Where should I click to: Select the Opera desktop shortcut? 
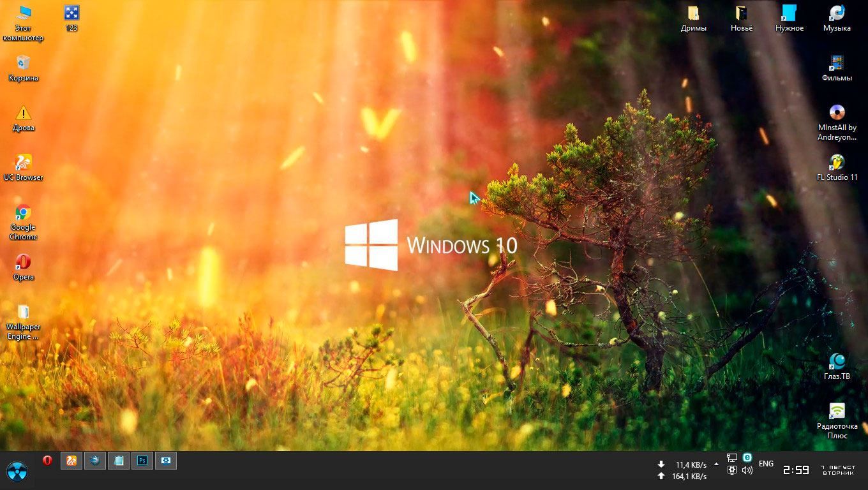pos(23,267)
